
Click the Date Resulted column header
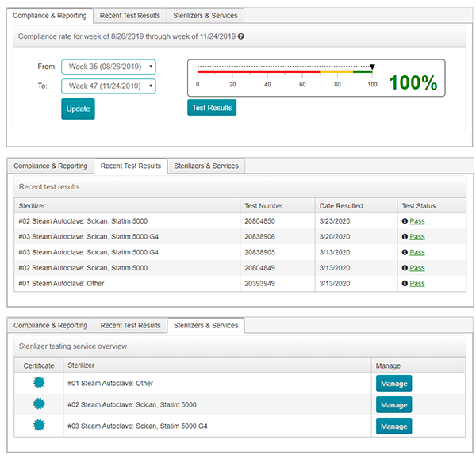click(340, 206)
